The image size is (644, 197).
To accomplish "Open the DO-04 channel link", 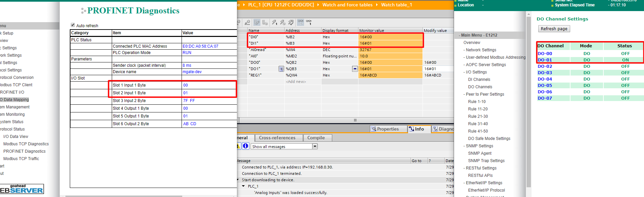I will (545, 79).
